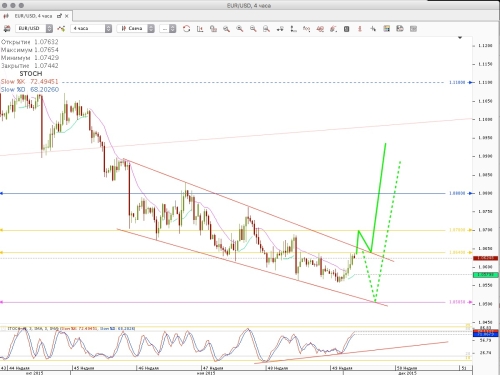Screen dimensions: 500x375
Task: Click the blue 1.0800 level marker on right
Action: pos(460,193)
